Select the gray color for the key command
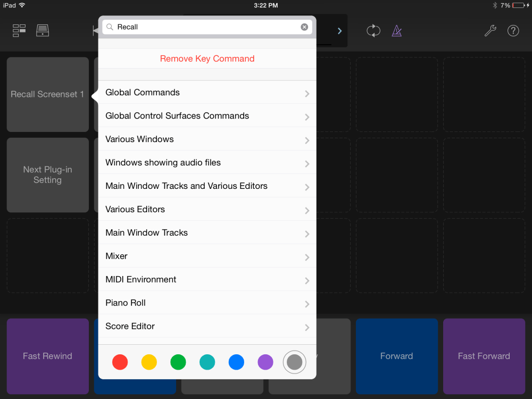Screen dimensions: 532x399 [294, 362]
